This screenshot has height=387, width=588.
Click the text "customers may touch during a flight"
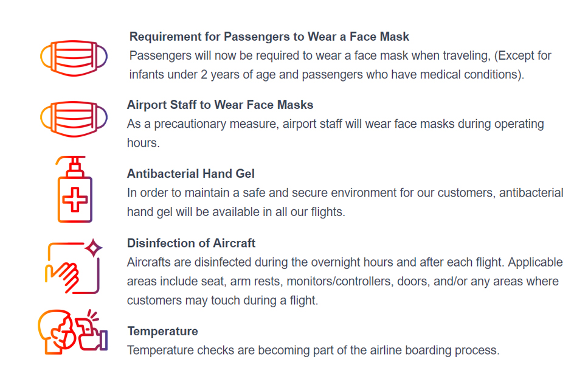click(x=222, y=301)
